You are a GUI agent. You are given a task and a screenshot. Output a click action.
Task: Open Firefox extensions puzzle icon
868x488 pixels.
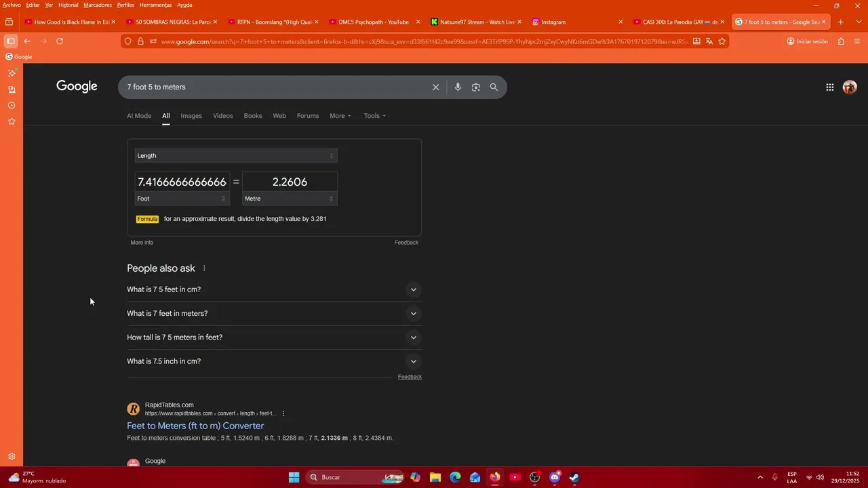tap(841, 41)
